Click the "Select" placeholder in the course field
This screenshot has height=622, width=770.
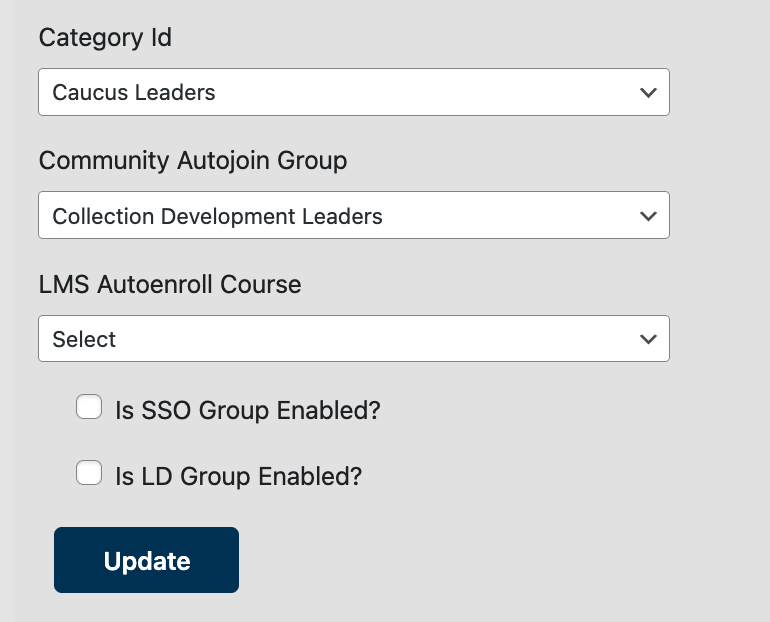[85, 340]
